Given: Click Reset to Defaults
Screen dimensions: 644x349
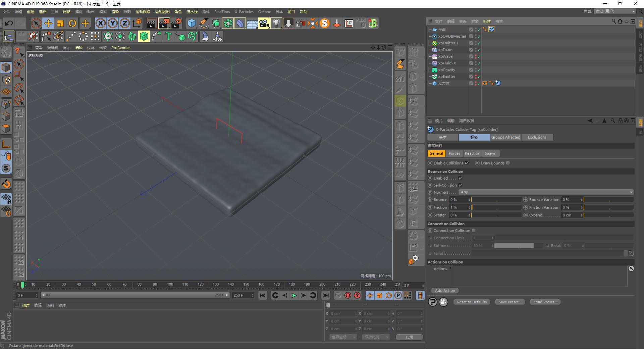Looking at the screenshot, I should tap(472, 302).
